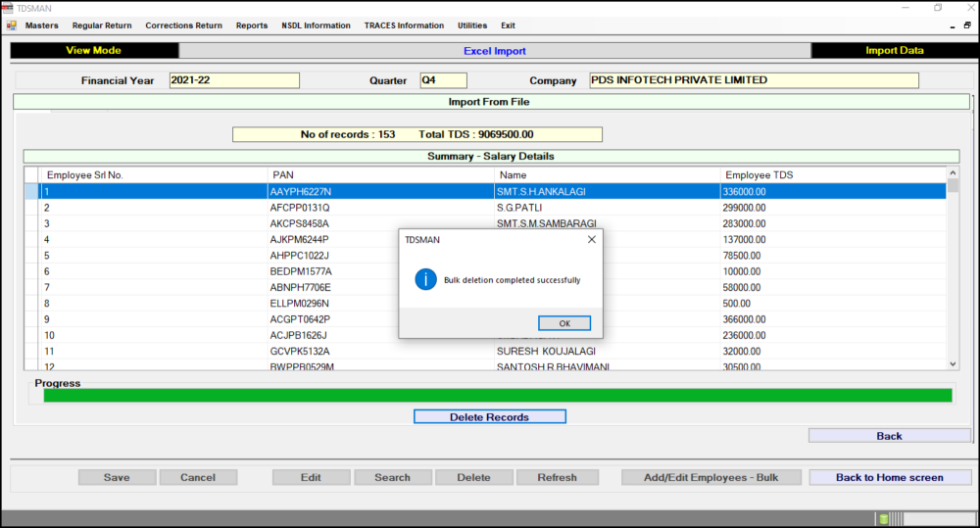The height and width of the screenshot is (528, 980).
Task: Open the Regular Return menu
Action: (102, 25)
